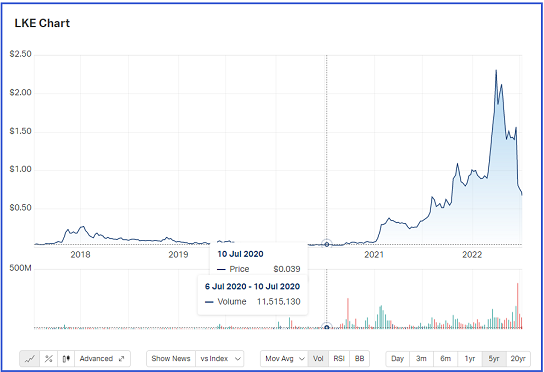Select the Day time range

pyautogui.click(x=398, y=358)
